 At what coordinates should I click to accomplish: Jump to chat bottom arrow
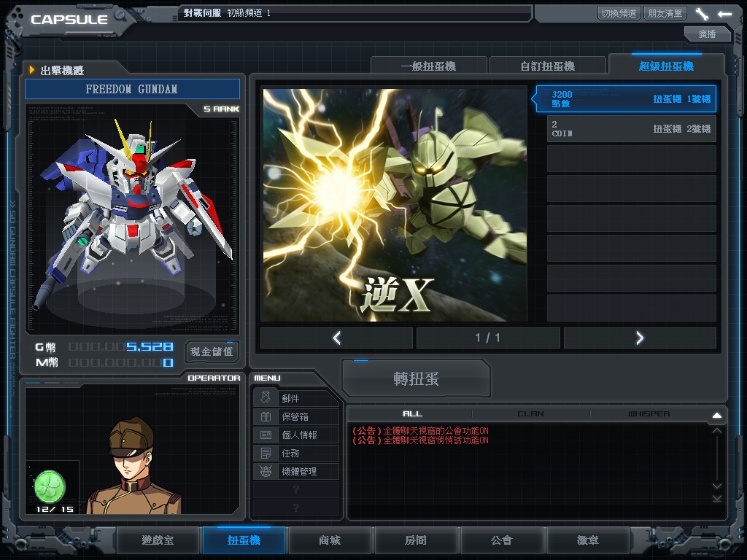[716, 498]
